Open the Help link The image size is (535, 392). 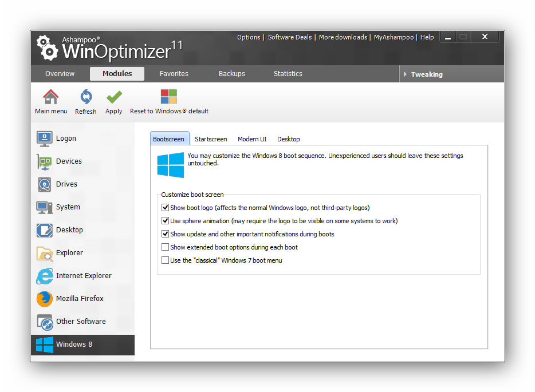427,37
